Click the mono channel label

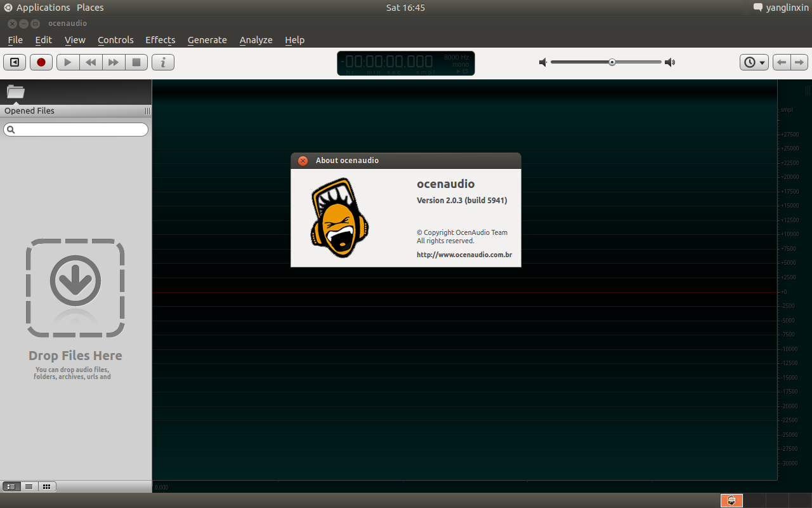[461, 64]
